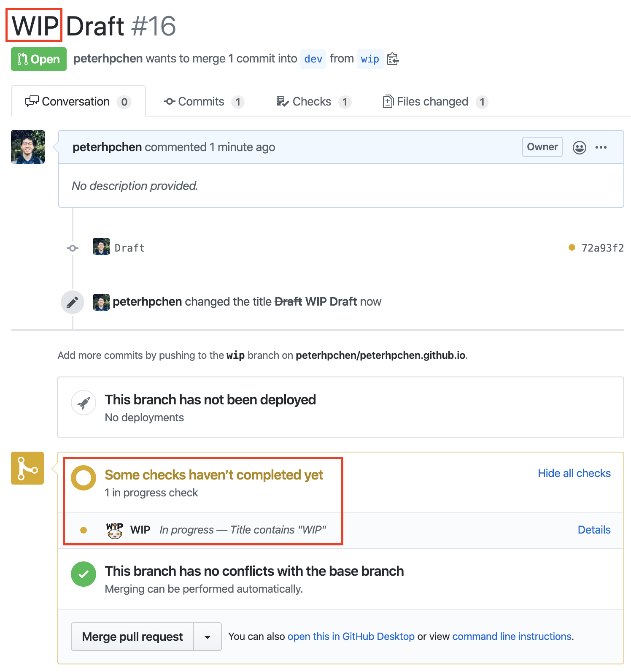This screenshot has height=672, width=631.
Task: Click the yellow status dot next to 72a93f2
Action: click(572, 247)
